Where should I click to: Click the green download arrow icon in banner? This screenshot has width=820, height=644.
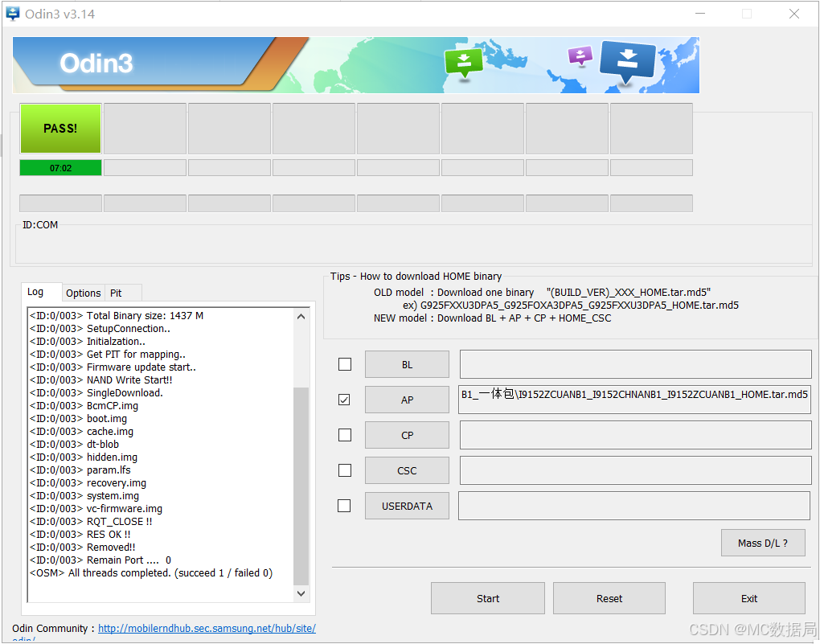point(463,64)
